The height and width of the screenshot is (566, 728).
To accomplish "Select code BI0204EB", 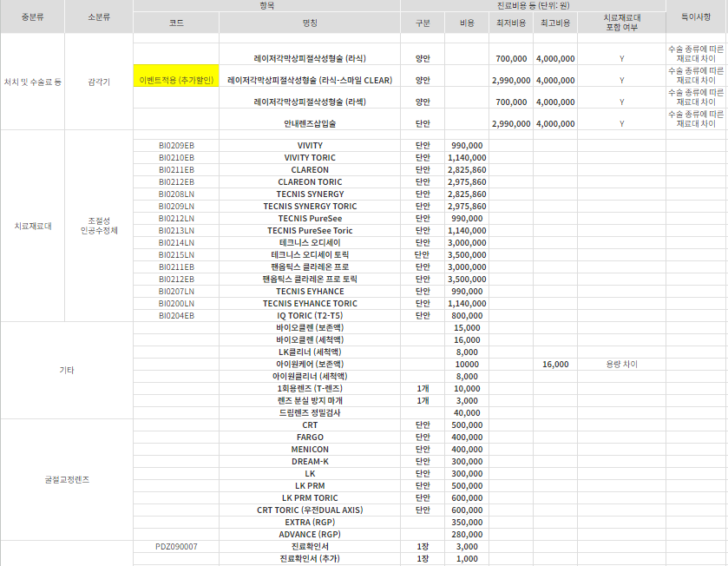I will pos(176,316).
